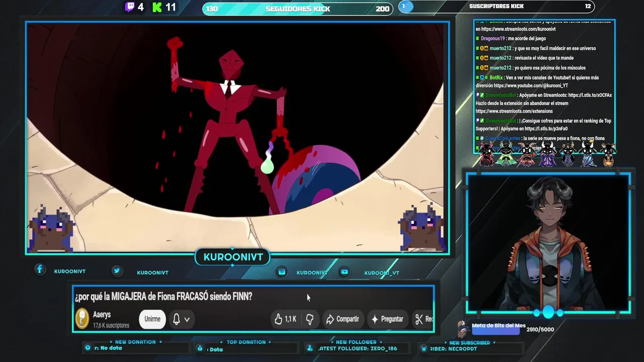644x362 pixels.
Task: Click the green Kick logo in the top bar
Action: coord(157,7)
